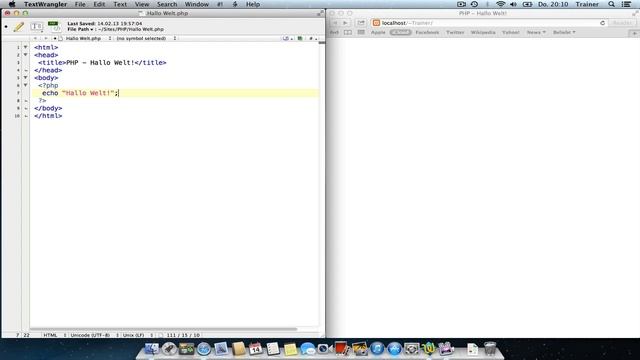Collapse the <body> fold on line 5
The width and height of the screenshot is (640, 360).
click(x=25, y=78)
